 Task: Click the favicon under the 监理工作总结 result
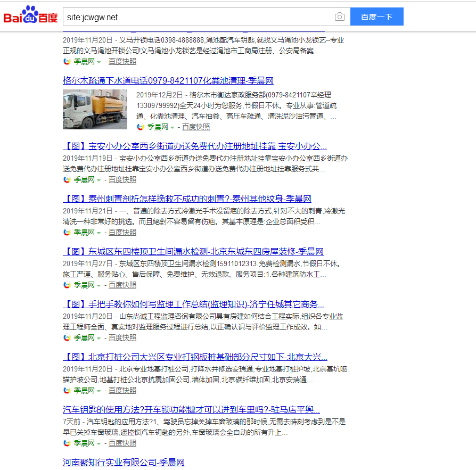(67, 337)
